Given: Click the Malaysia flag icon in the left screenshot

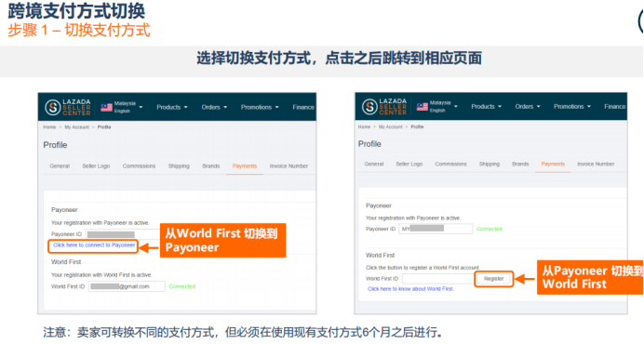Looking at the screenshot, I should click(x=107, y=107).
